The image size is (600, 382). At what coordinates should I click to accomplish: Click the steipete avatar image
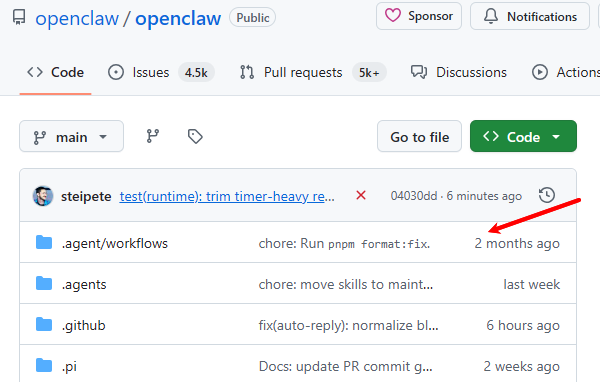pyautogui.click(x=43, y=196)
